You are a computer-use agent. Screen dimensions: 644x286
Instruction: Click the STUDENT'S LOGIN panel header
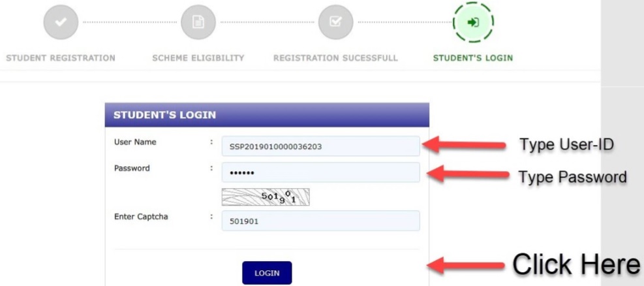(x=267, y=115)
